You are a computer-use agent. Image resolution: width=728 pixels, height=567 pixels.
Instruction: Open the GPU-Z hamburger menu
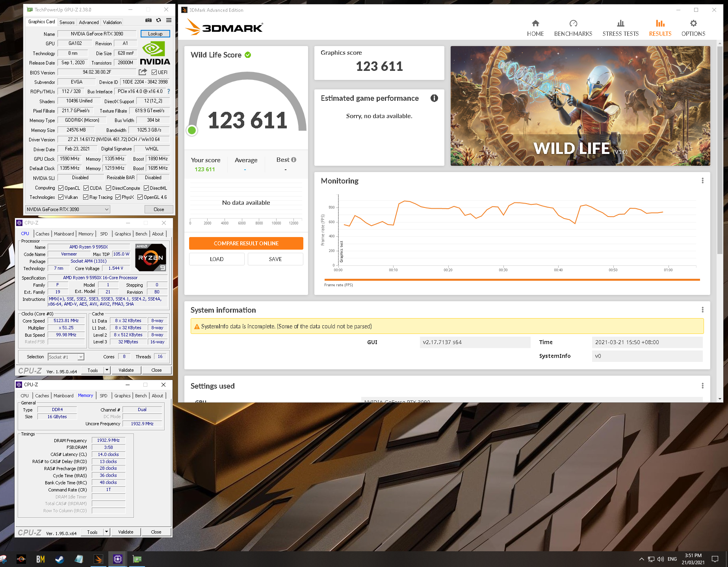coord(169,20)
